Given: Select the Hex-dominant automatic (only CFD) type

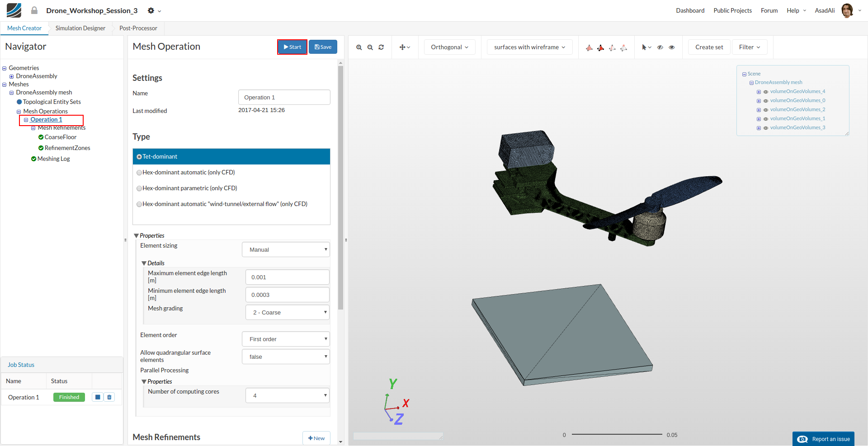Looking at the screenshot, I should [139, 173].
